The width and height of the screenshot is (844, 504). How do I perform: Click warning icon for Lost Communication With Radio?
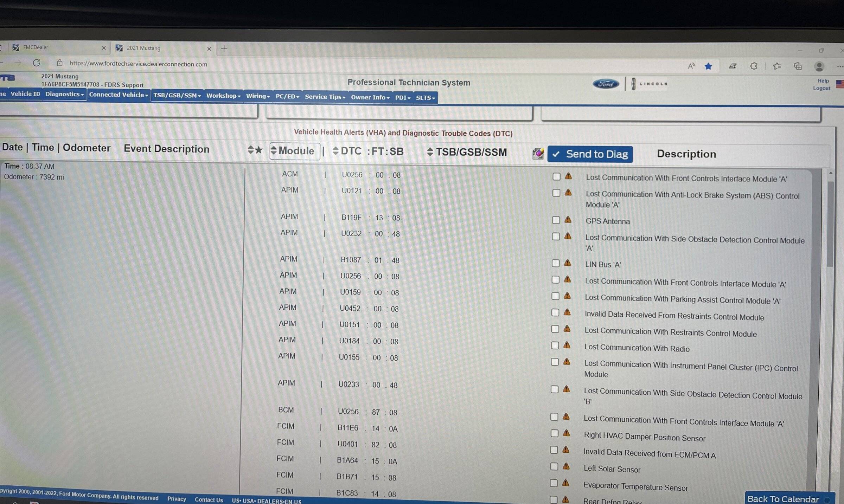[x=567, y=345]
